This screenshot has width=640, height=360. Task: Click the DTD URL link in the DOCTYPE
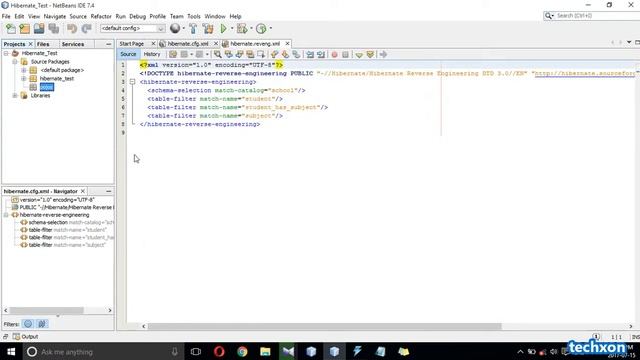coord(585,73)
